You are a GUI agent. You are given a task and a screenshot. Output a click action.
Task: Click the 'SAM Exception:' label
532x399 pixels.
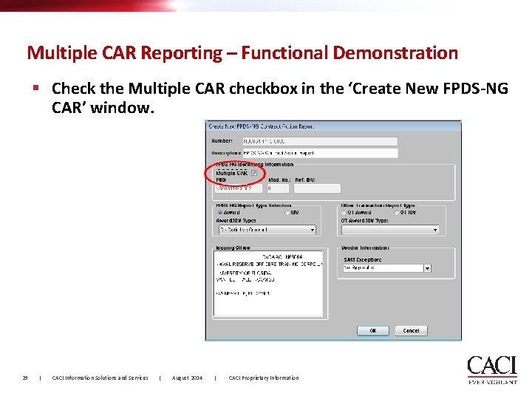point(362,259)
